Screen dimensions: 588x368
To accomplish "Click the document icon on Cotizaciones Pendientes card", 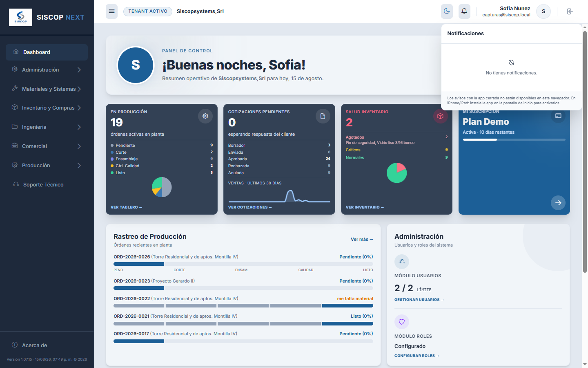I will (323, 116).
